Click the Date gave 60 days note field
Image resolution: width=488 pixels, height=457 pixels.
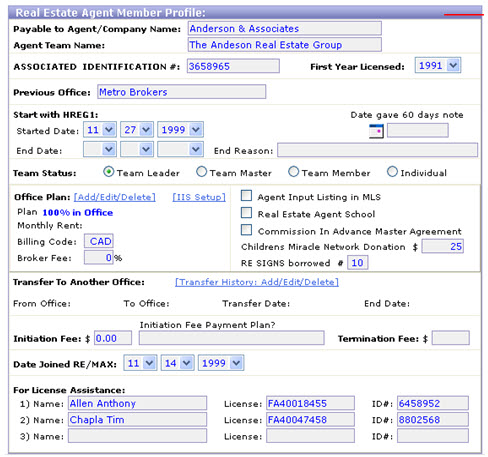[x=418, y=130]
